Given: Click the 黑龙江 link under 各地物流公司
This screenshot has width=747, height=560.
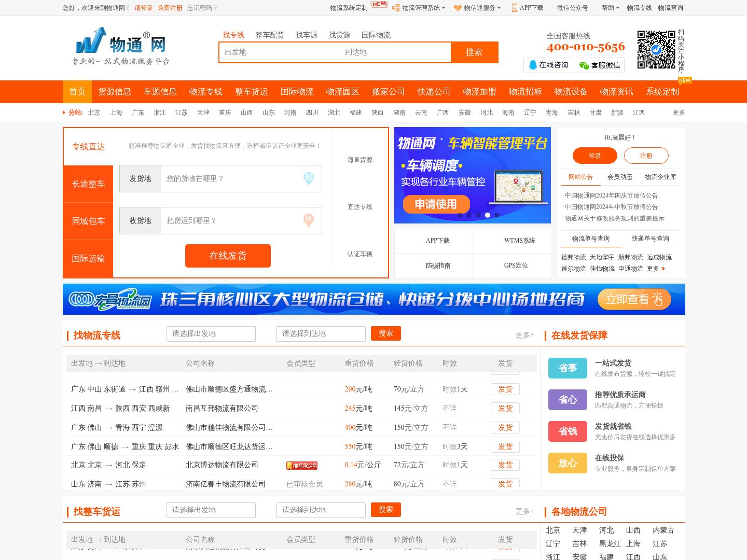Looking at the screenshot, I should coord(610,544).
